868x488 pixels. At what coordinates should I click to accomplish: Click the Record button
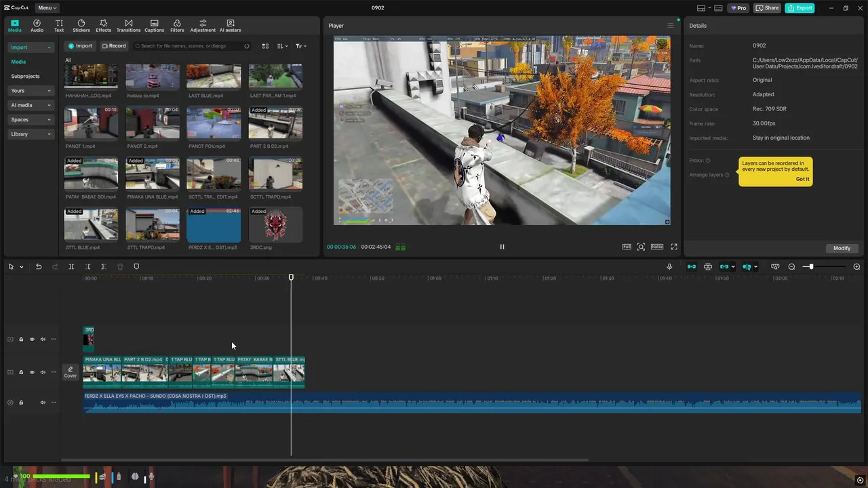point(114,46)
